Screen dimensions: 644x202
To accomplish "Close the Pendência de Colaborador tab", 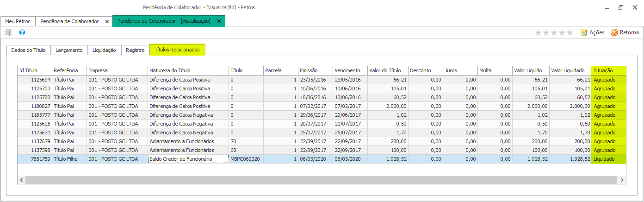I will 107,21.
